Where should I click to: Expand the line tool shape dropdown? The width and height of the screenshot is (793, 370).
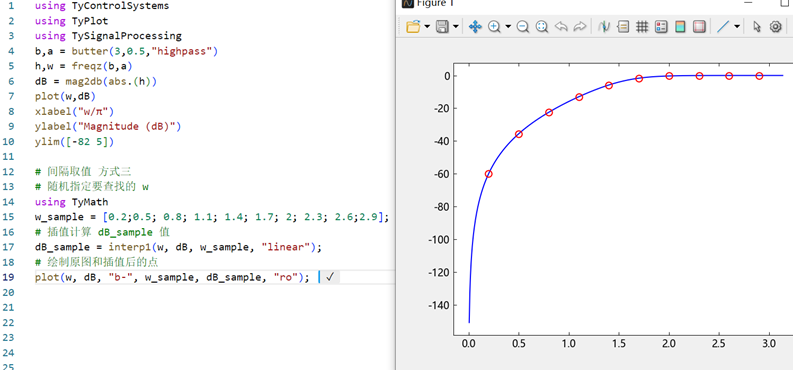[x=737, y=27]
